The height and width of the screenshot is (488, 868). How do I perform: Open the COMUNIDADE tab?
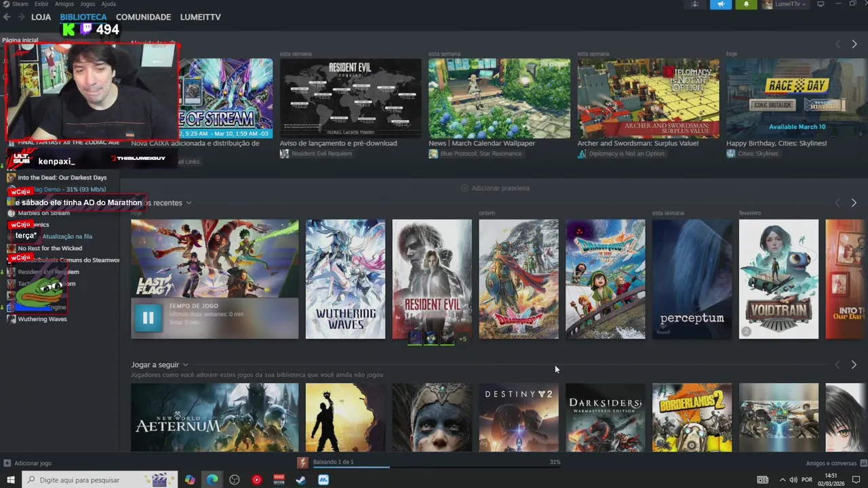pyautogui.click(x=143, y=17)
